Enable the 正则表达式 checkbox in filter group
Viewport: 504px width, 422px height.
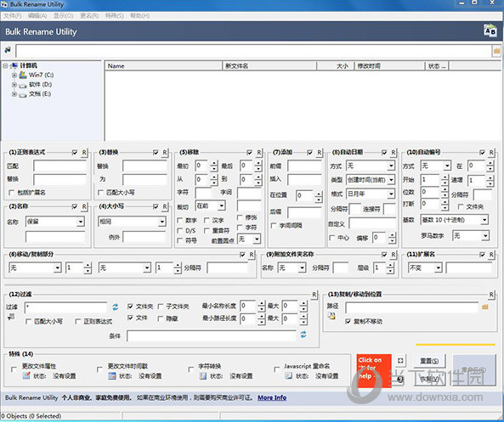(x=78, y=321)
